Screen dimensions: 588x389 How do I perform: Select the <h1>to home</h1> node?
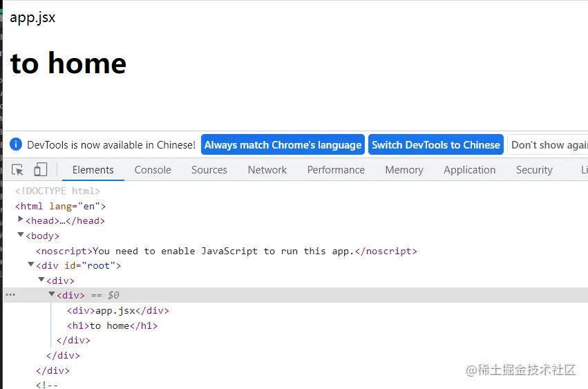point(112,325)
